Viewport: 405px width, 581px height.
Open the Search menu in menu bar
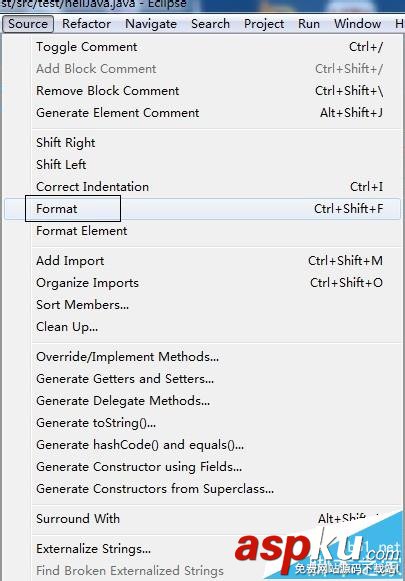coord(210,24)
